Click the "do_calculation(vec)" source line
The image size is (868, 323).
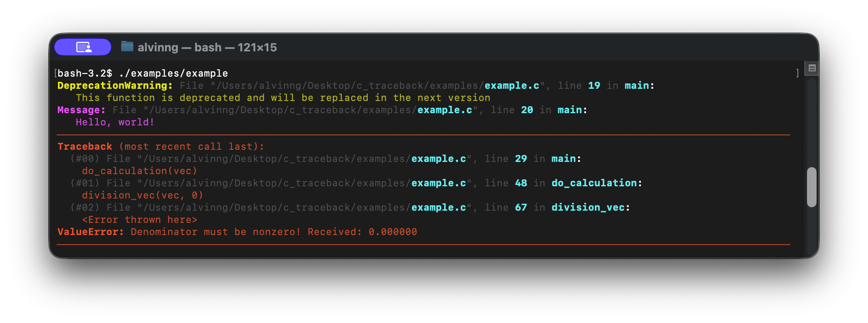pos(139,171)
